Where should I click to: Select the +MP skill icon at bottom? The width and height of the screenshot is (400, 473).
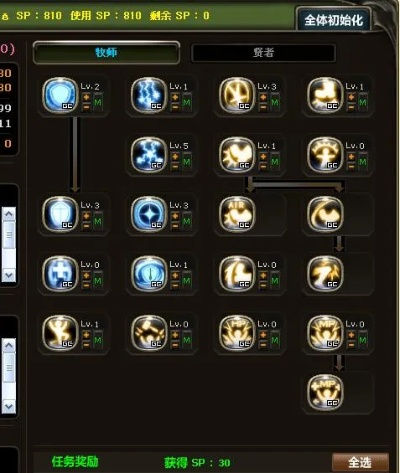[325, 392]
